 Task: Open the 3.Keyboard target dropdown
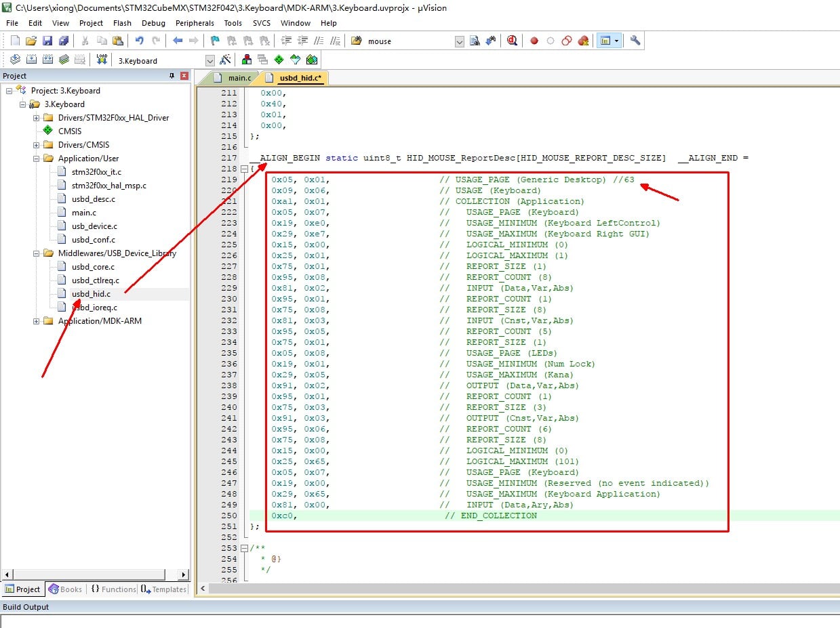point(209,61)
